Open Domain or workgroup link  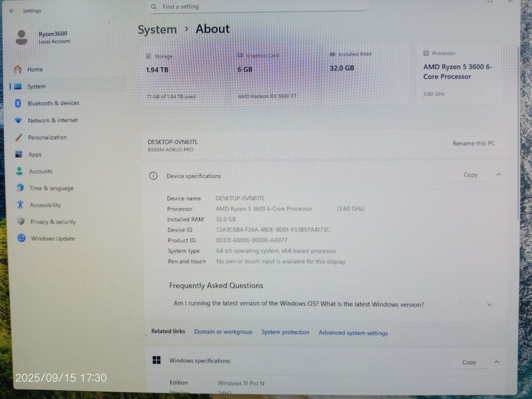pyautogui.click(x=223, y=332)
